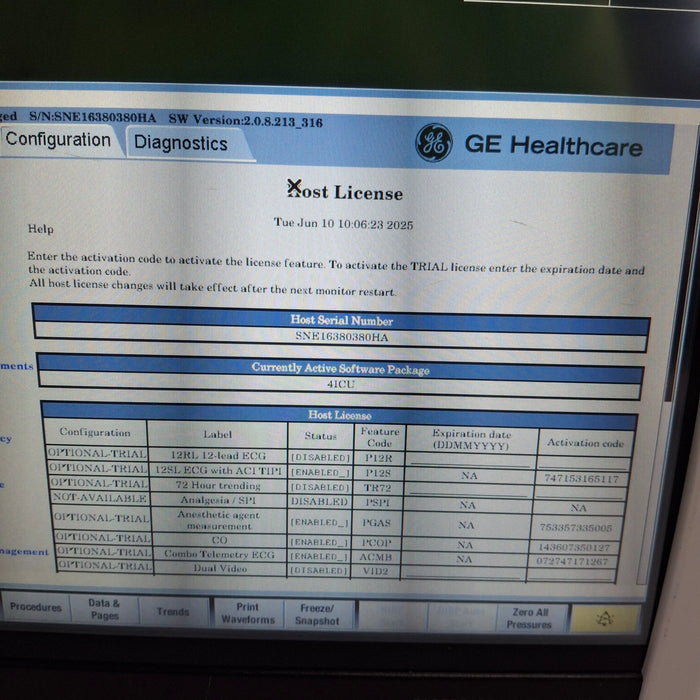Click the P12R feature code cell
Screen dimensions: 700x700
(x=379, y=458)
